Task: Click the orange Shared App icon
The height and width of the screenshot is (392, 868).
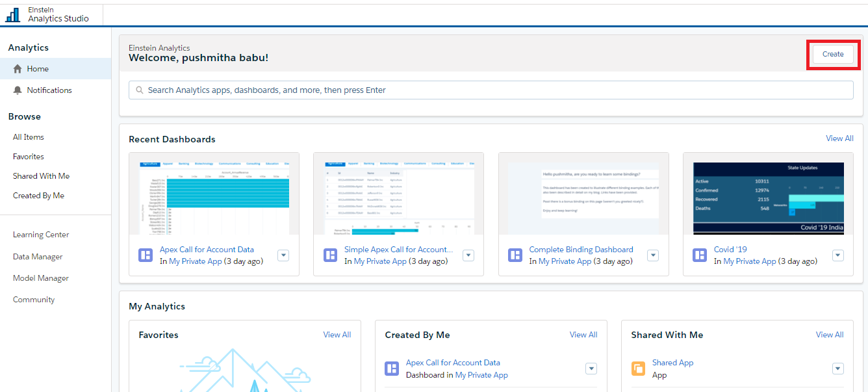Action: [638, 369]
